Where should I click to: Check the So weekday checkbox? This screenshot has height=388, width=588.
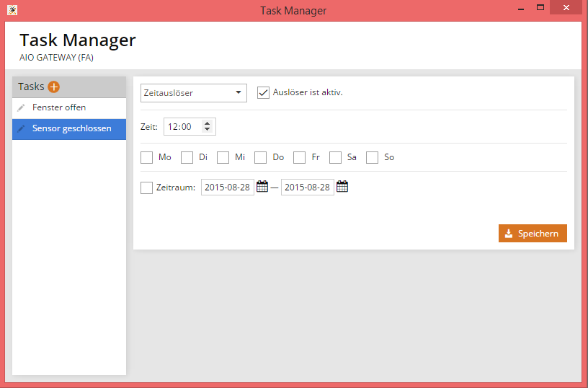(x=373, y=157)
